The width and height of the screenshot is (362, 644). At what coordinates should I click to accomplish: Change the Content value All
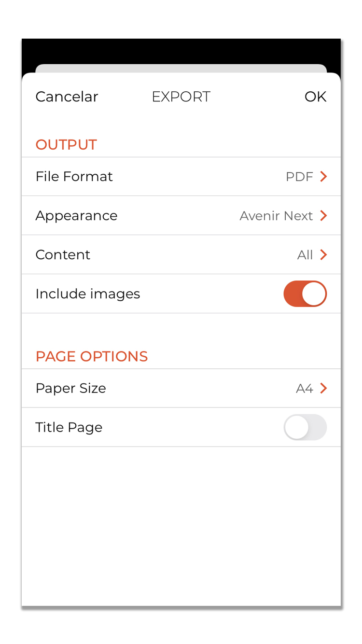point(305,255)
